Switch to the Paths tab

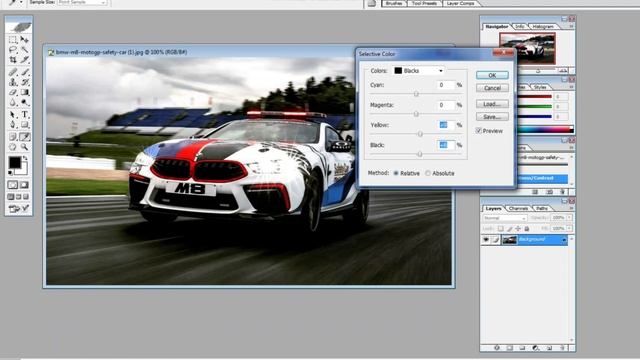click(542, 209)
